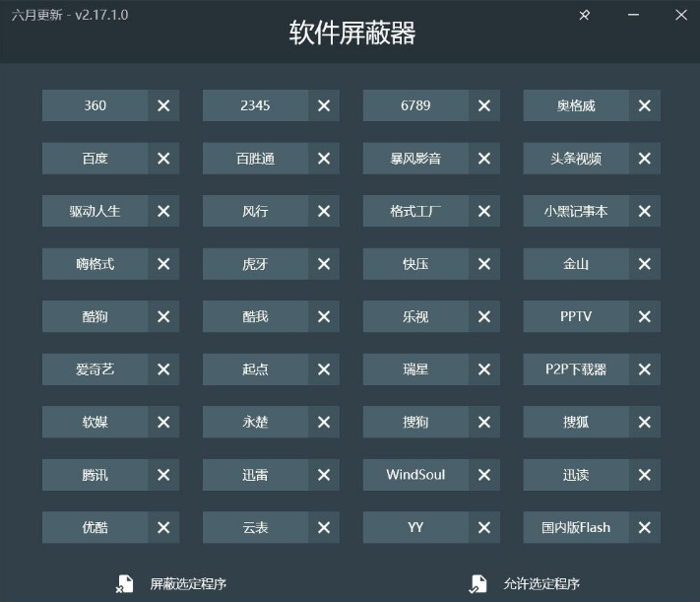Click the X beside 瑞星

pyautogui.click(x=484, y=369)
